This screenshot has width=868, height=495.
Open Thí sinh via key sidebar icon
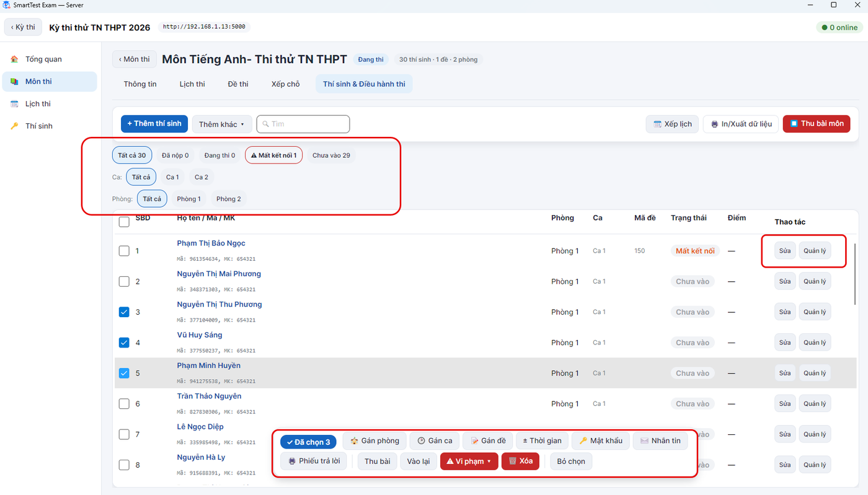15,126
